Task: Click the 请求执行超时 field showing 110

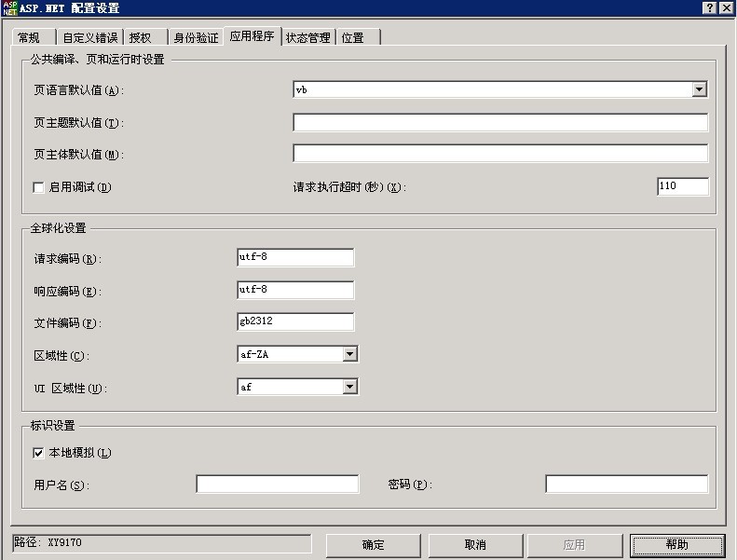Action: [682, 186]
